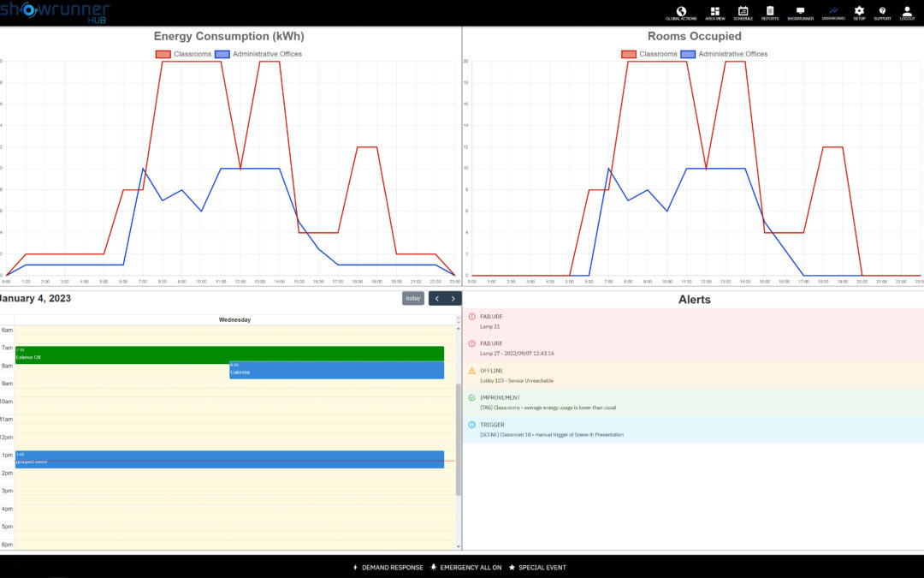This screenshot has height=578, width=924.
Task: Click the Demand Response lightning icon
Action: (x=355, y=568)
